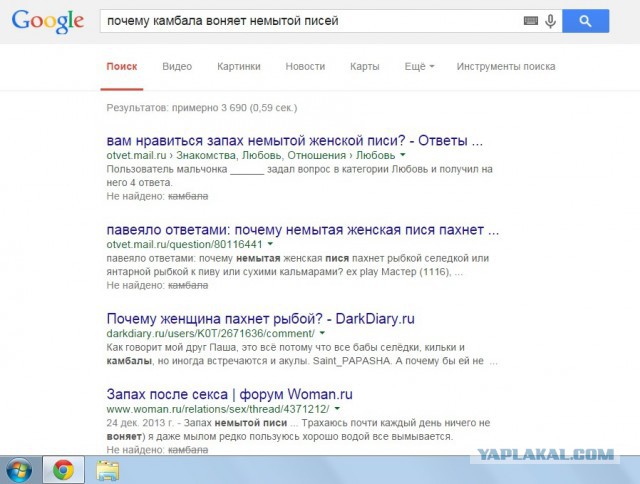
Task: Expand arrow next to www.woman.ru URL
Action: (337, 408)
